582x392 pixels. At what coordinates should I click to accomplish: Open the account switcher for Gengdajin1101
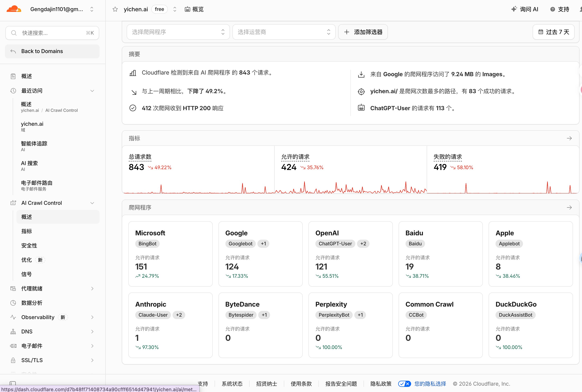click(92, 9)
